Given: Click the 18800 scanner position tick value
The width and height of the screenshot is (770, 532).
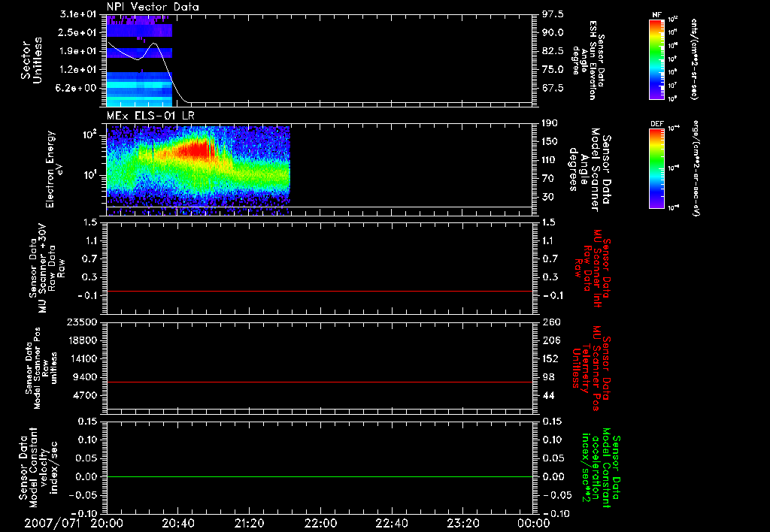Looking at the screenshot, I should pyautogui.click(x=81, y=340).
